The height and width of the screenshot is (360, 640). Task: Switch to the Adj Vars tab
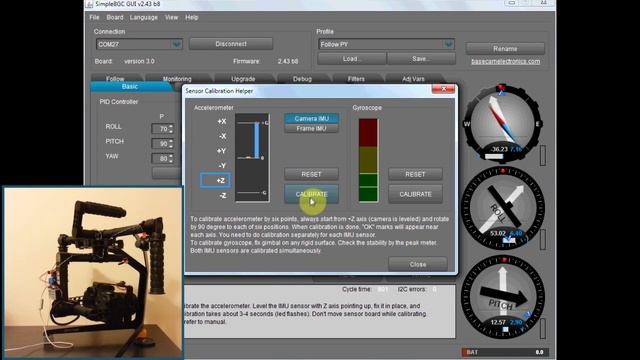413,78
